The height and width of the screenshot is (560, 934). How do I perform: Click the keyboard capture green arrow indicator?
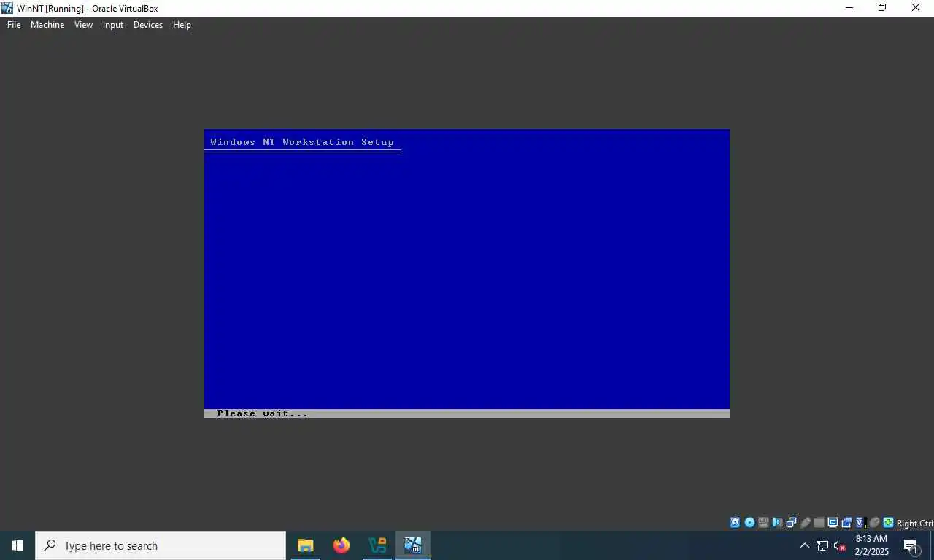pos(888,523)
